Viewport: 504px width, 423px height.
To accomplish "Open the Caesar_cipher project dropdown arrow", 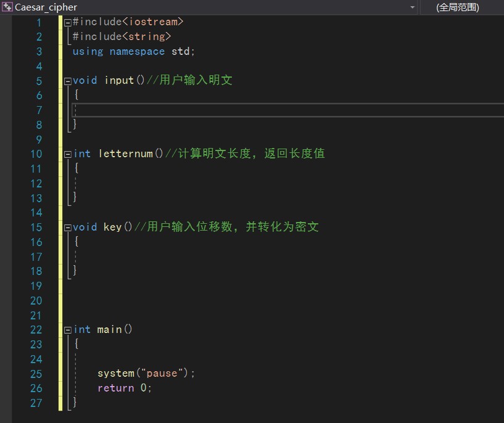I will 412,7.
